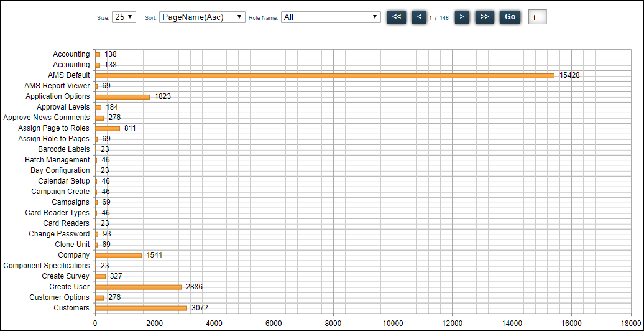
Task: Expand the Sort PageName(Asc) dropdown
Action: point(202,17)
